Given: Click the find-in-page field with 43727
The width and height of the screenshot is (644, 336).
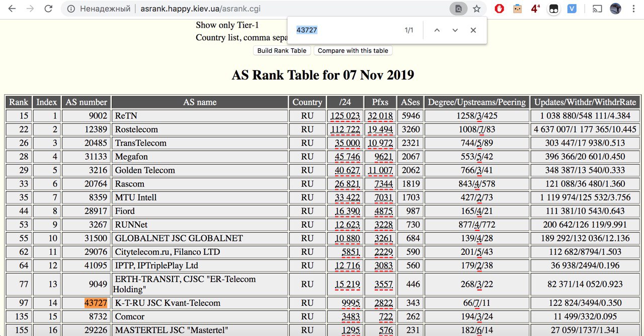Looking at the screenshot, I should pyautogui.click(x=347, y=30).
